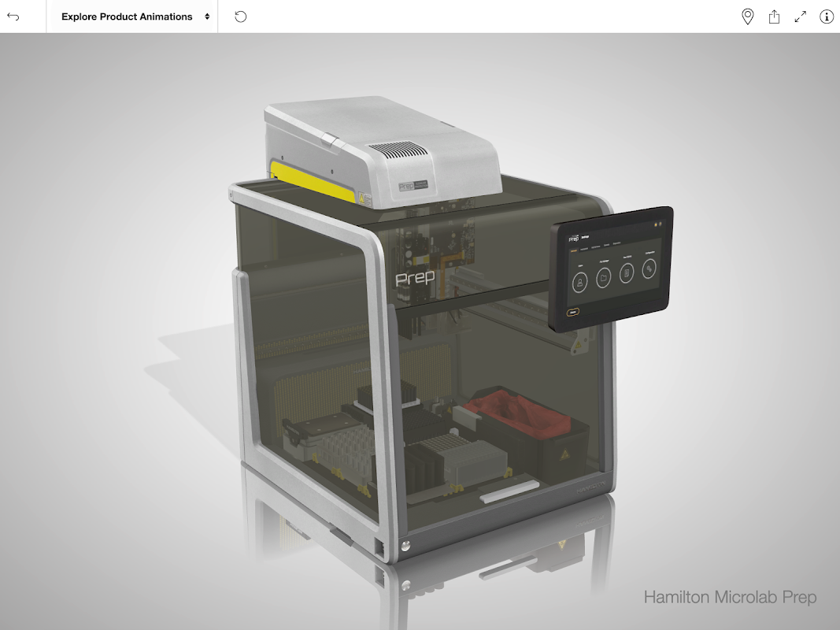This screenshot has height=630, width=840.
Task: Open the location pin hotspots
Action: point(747,17)
